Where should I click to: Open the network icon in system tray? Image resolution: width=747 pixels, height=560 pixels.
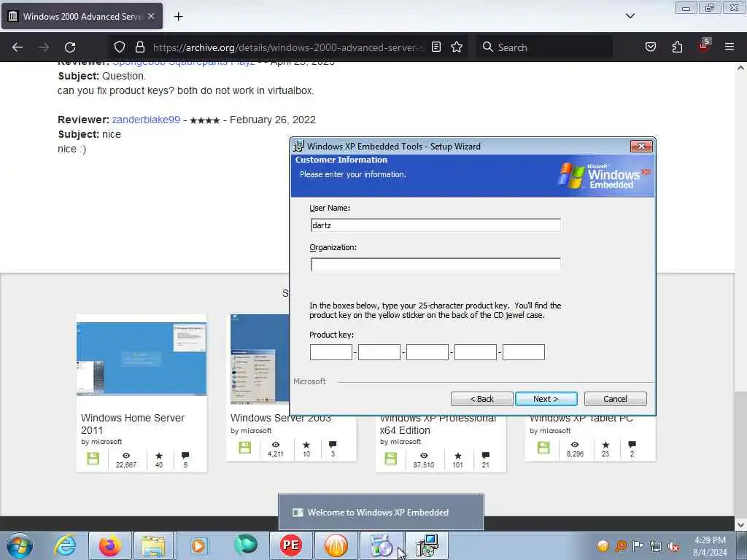(x=656, y=546)
